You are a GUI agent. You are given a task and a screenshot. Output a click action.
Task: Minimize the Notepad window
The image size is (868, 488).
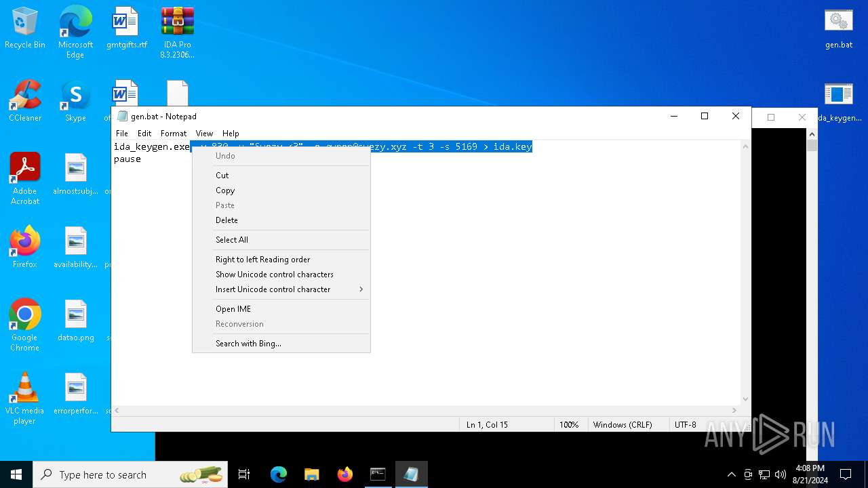pyautogui.click(x=673, y=117)
